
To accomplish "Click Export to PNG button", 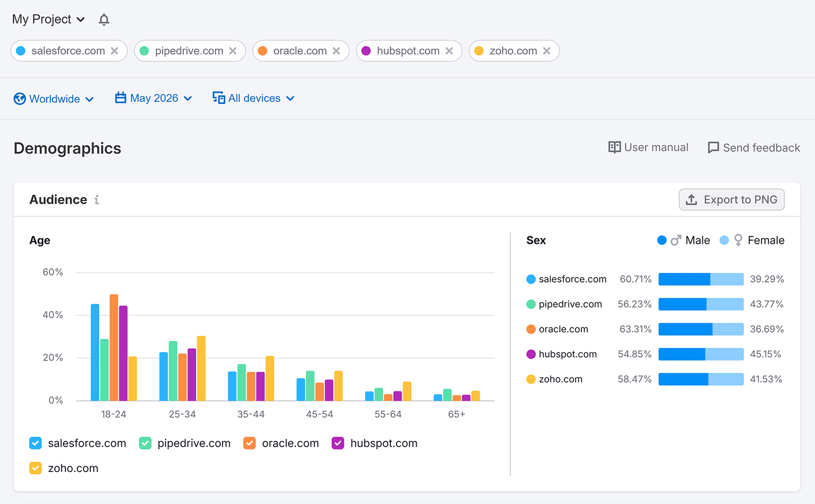I will (731, 200).
